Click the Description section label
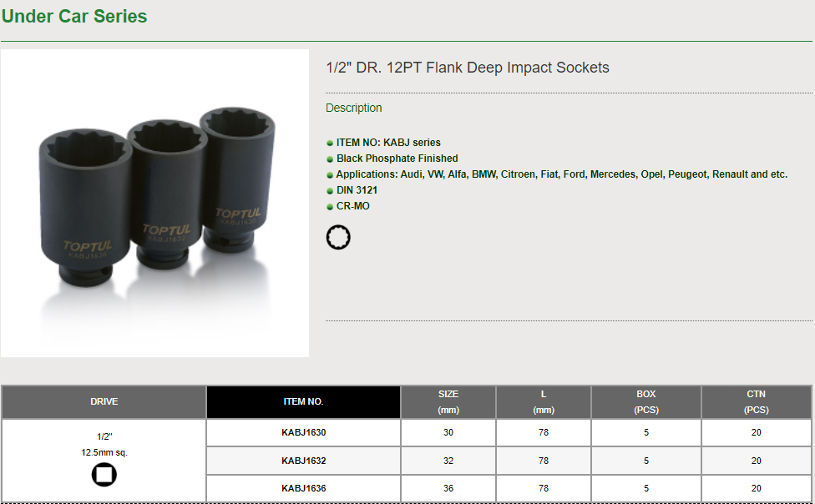815x504 pixels. point(354,108)
